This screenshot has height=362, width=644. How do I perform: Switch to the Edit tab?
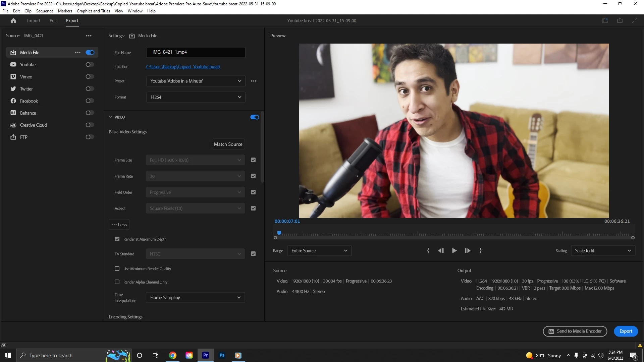click(x=53, y=21)
